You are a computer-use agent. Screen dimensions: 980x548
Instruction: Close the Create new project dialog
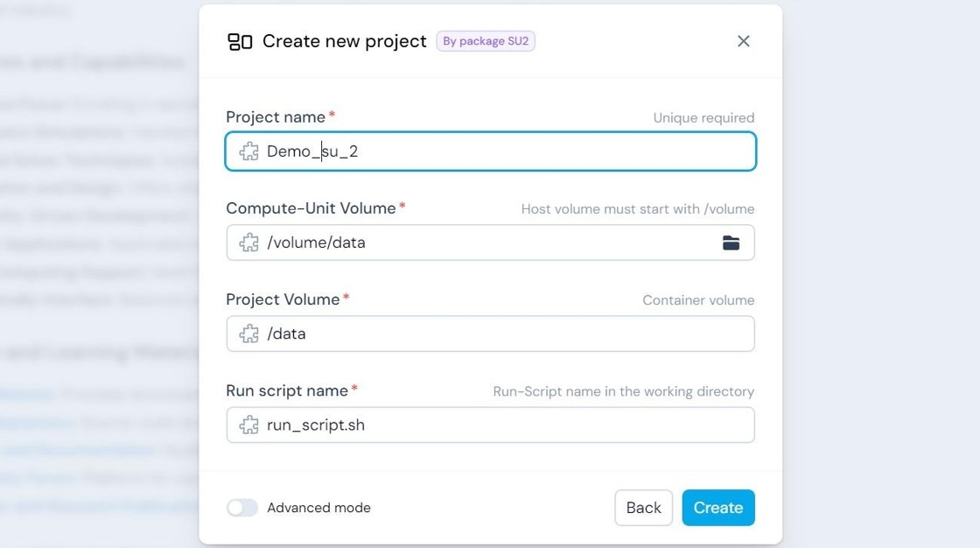pos(743,41)
